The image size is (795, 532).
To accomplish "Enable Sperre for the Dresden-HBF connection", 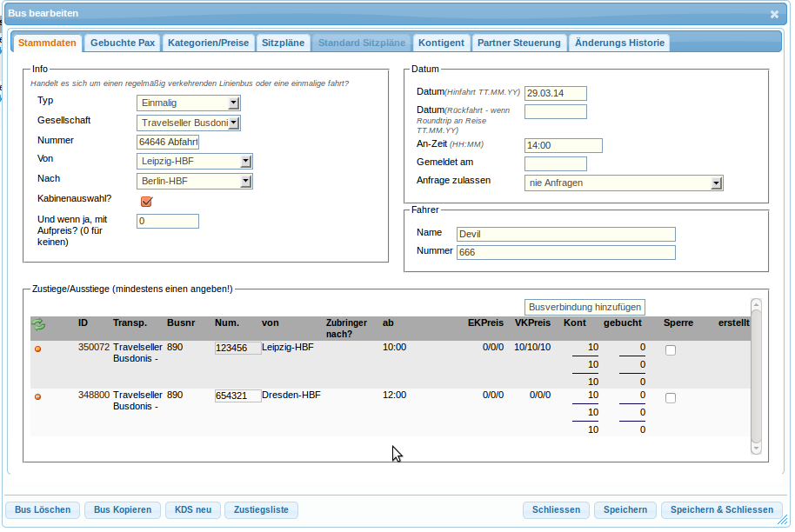I will (670, 398).
